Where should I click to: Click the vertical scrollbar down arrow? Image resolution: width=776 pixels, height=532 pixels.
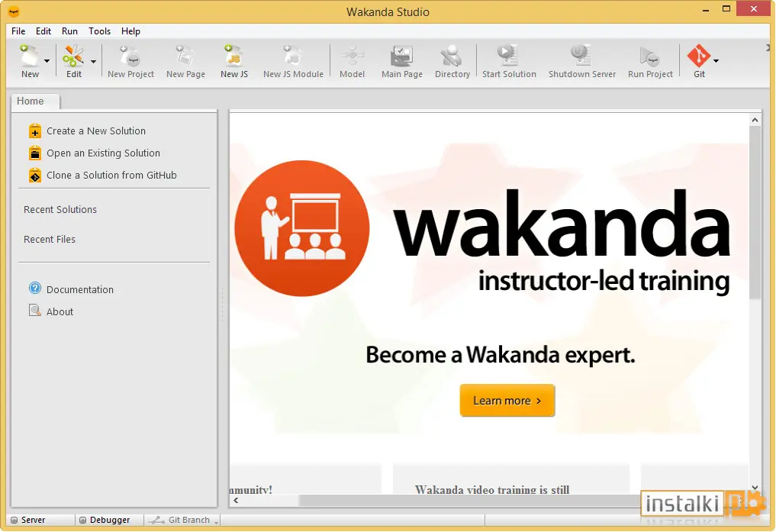point(755,488)
